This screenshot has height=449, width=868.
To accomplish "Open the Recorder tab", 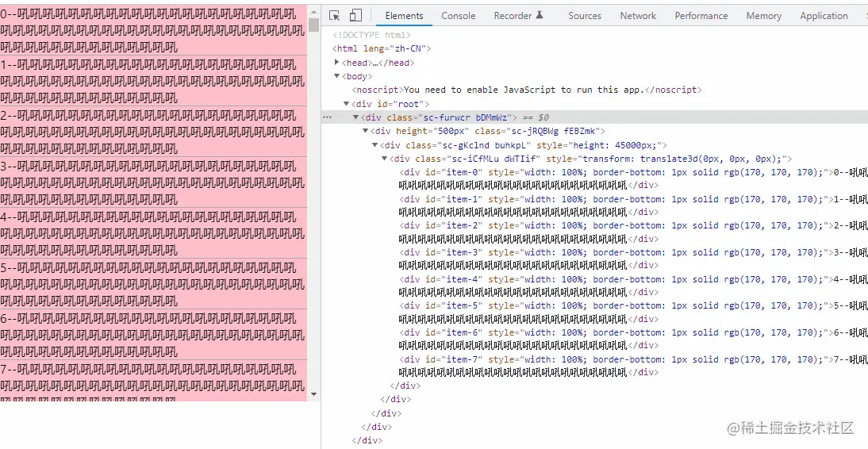I will tap(519, 16).
